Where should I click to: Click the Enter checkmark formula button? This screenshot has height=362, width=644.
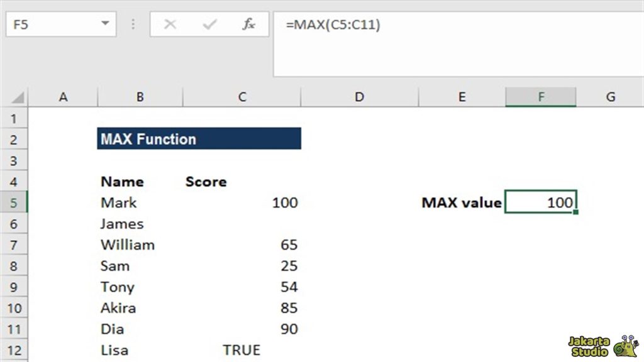click(x=209, y=25)
